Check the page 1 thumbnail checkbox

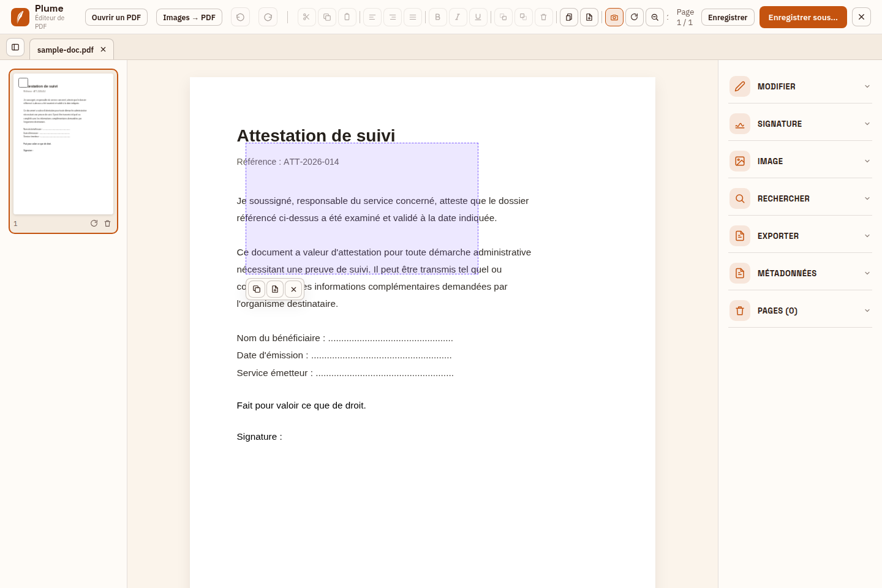(23, 83)
